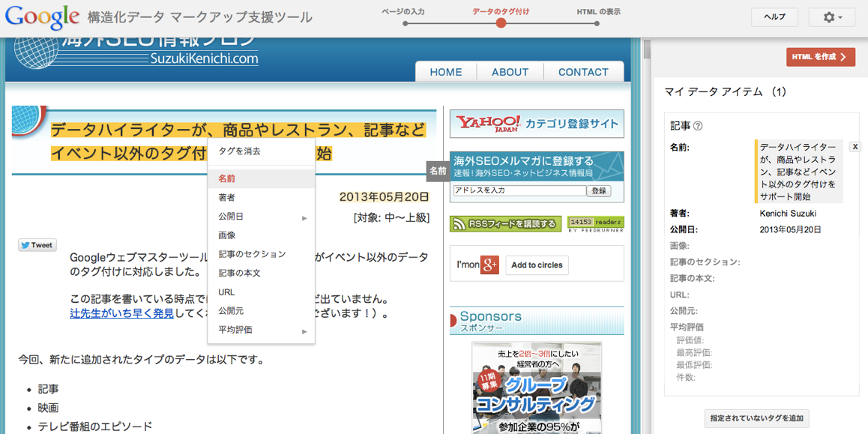
Task: Expand the 平均評価 submenu
Action: (x=262, y=331)
